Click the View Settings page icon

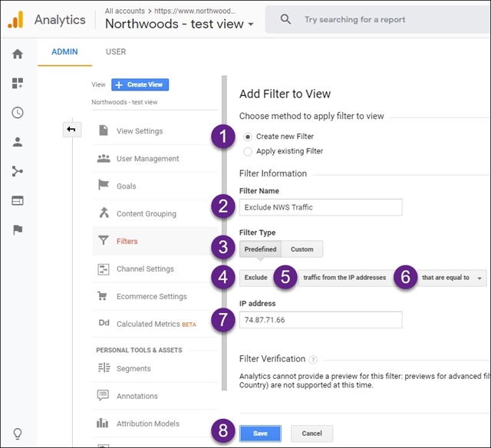point(104,130)
